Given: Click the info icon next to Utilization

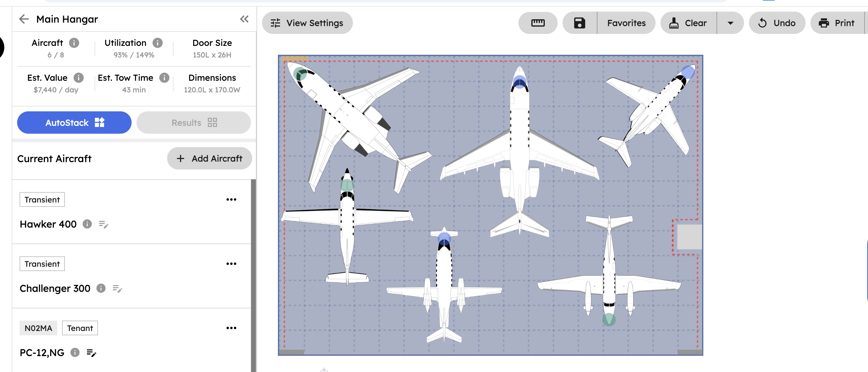Looking at the screenshot, I should (157, 43).
